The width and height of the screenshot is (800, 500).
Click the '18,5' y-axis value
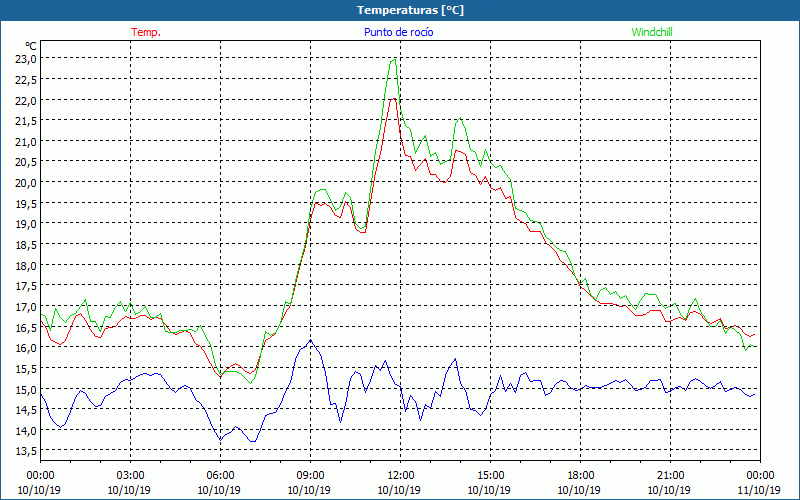[x=26, y=245]
